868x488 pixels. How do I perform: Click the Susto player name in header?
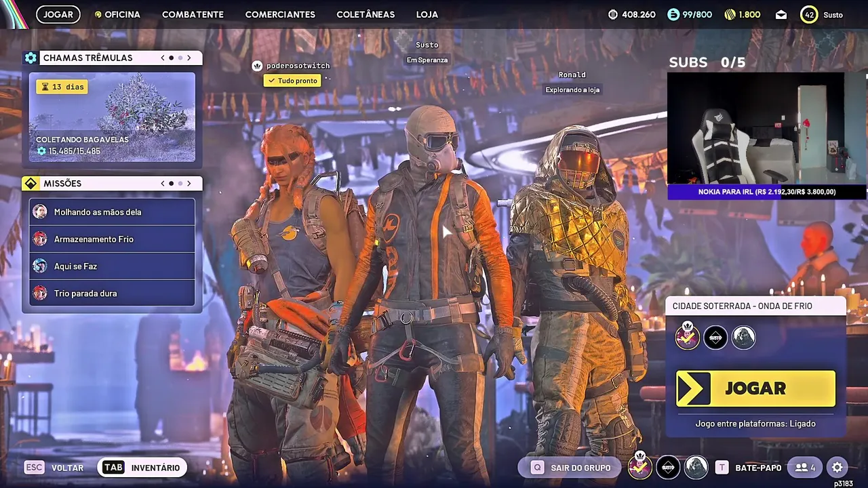tap(833, 14)
